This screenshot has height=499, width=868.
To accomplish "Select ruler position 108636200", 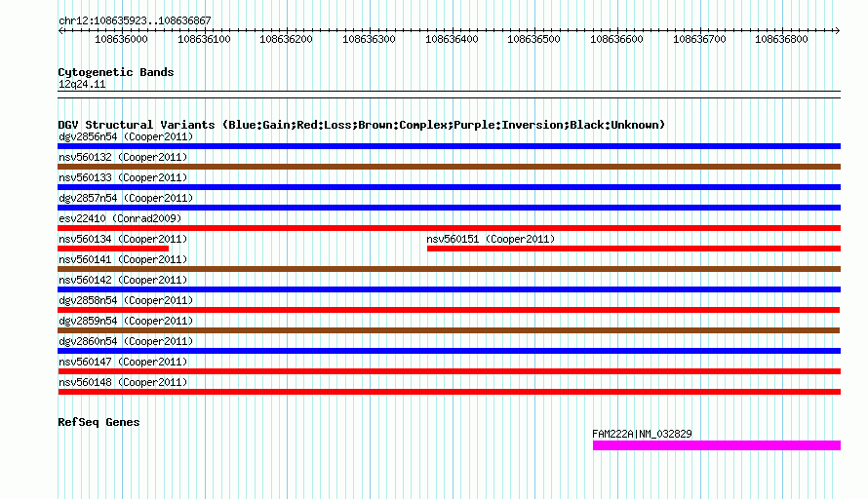I will pyautogui.click(x=286, y=39).
